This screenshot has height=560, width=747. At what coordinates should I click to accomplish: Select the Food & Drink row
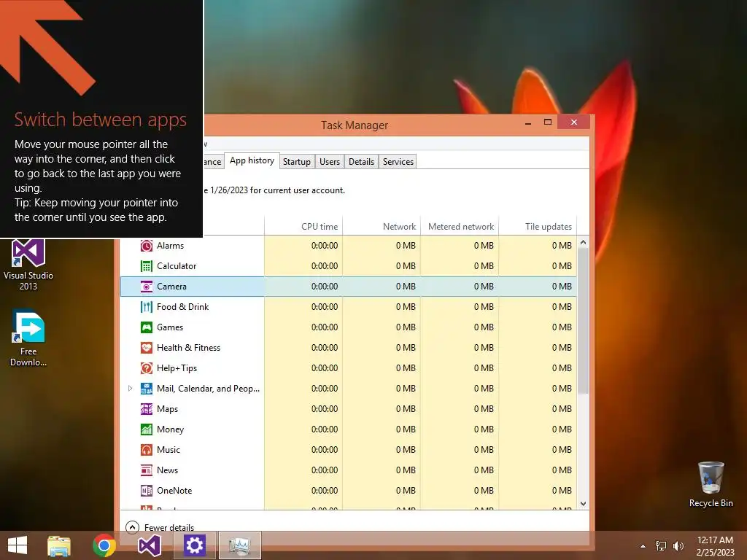tap(348, 307)
